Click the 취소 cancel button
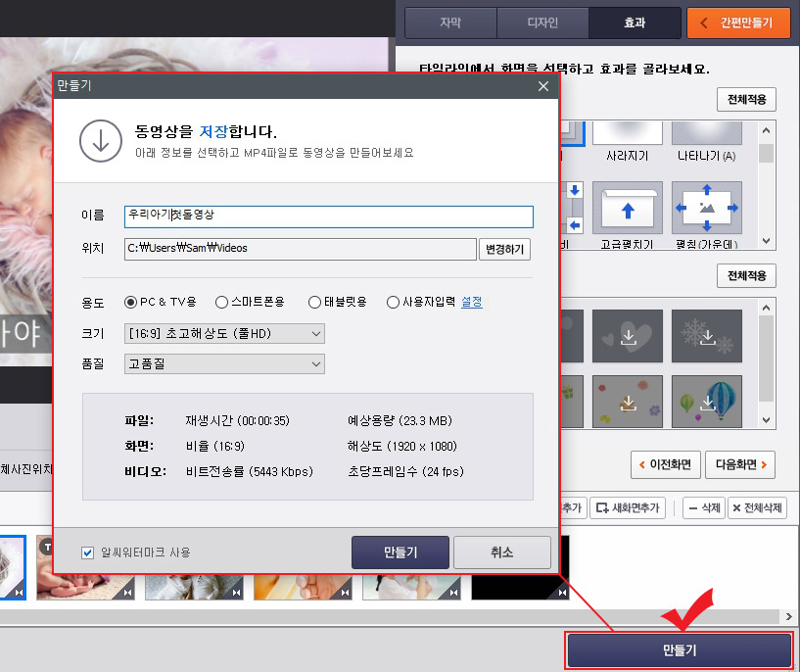Viewport: 800px width, 672px height. click(502, 552)
